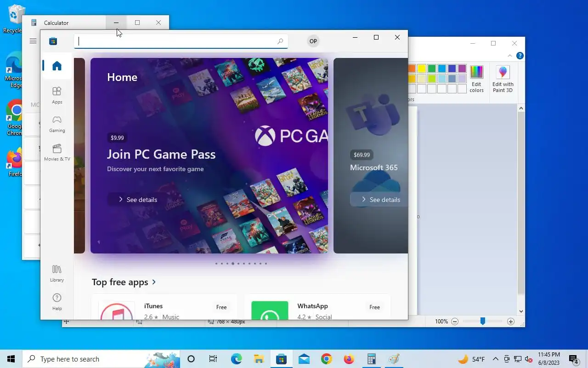The image size is (588, 368).
Task: Click See details for Microsoft 365
Action: point(379,200)
